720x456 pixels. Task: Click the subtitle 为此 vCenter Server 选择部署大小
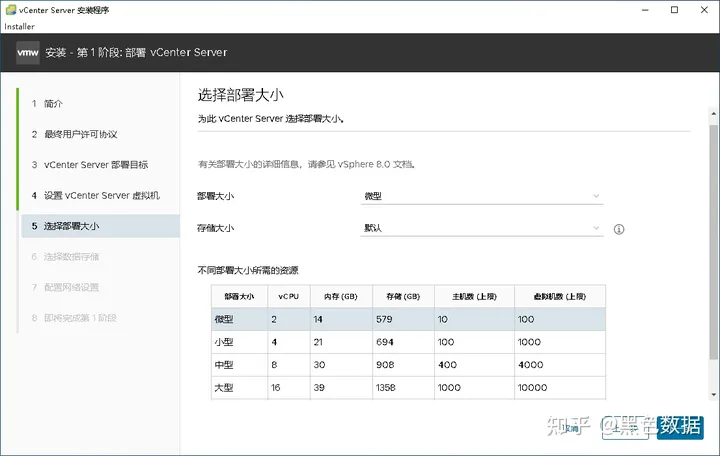[271, 118]
